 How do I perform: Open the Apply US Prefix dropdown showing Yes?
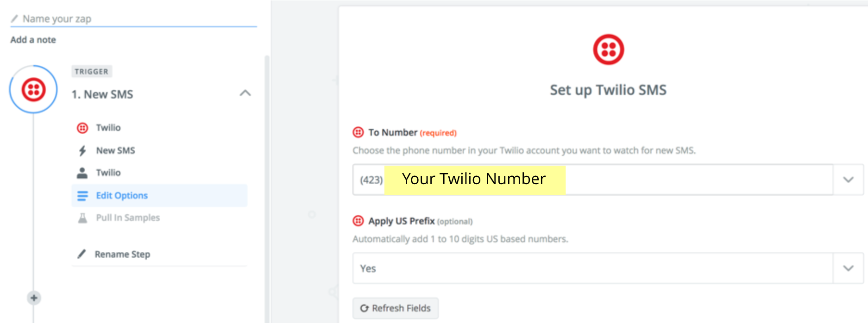(x=848, y=268)
